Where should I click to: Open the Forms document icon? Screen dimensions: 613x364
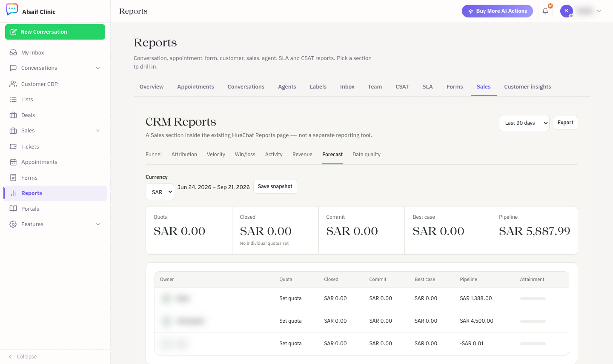point(13,178)
